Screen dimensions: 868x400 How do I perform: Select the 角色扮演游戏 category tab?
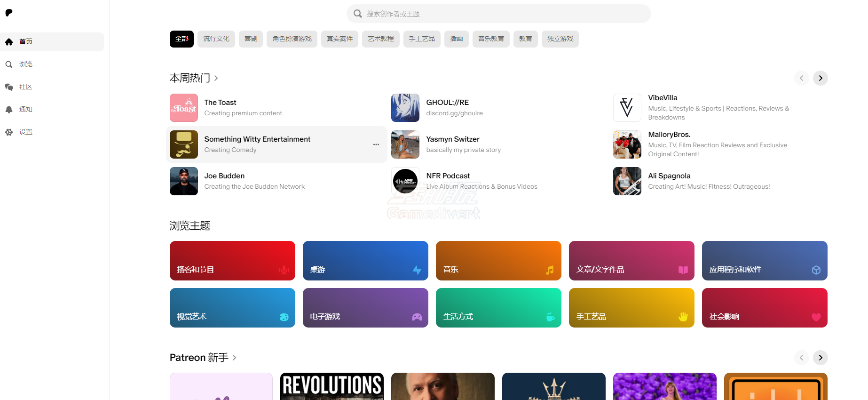[292, 39]
